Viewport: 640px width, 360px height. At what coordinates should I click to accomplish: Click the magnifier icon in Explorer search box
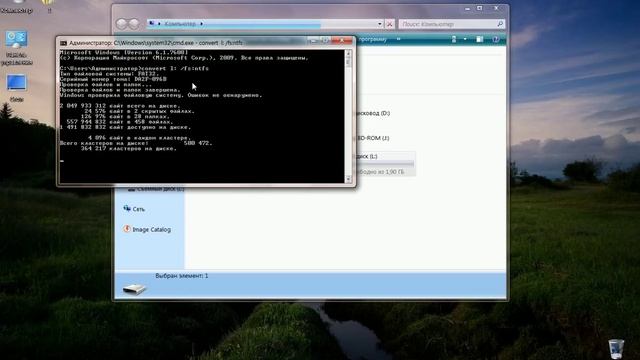[x=500, y=24]
